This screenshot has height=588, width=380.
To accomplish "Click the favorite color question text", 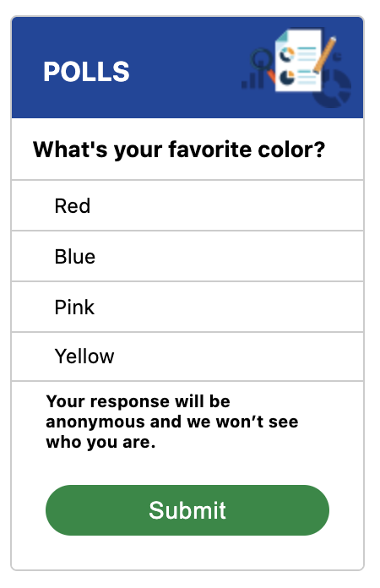I will tap(179, 150).
